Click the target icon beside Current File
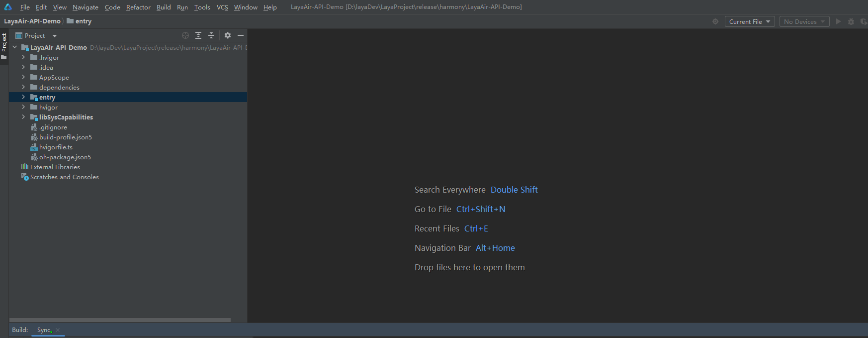 coord(715,22)
